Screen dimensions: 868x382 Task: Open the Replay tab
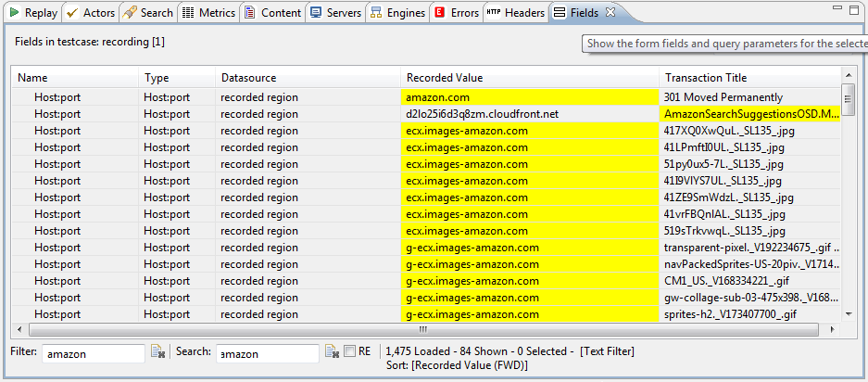[x=34, y=13]
